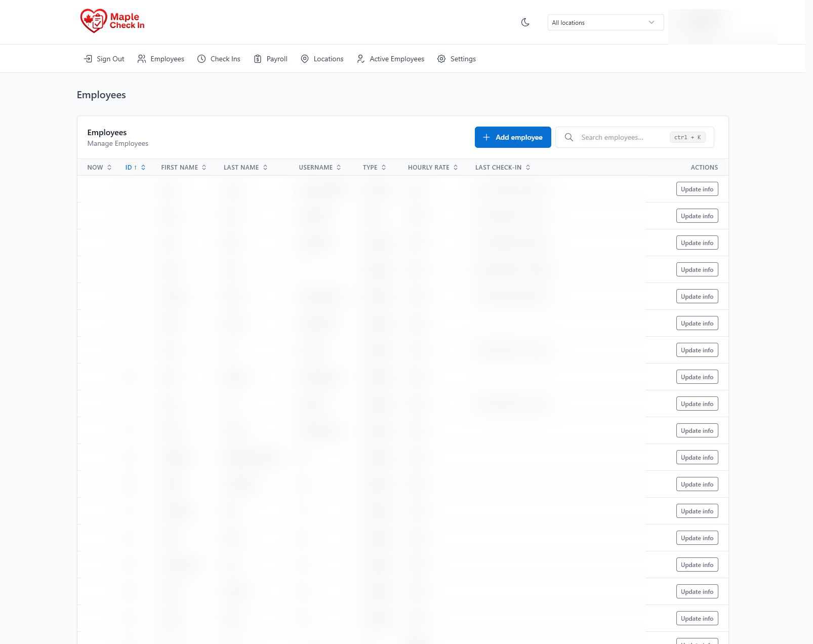This screenshot has height=644, width=813.
Task: Sort table by NOW column
Action: point(99,167)
